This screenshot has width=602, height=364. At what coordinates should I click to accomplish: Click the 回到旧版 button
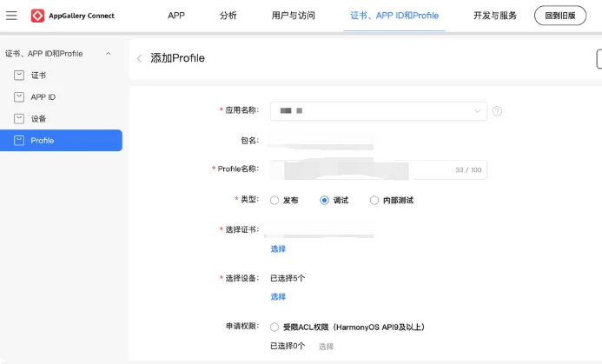[x=560, y=16]
